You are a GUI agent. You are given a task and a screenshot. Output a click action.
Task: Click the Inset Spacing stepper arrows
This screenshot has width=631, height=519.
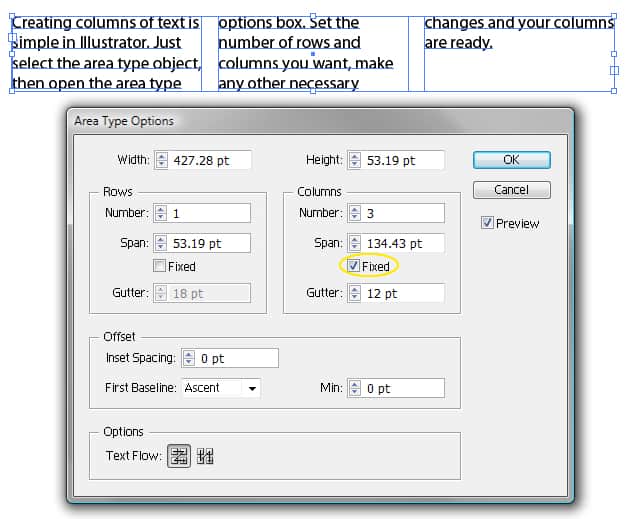pyautogui.click(x=187, y=358)
